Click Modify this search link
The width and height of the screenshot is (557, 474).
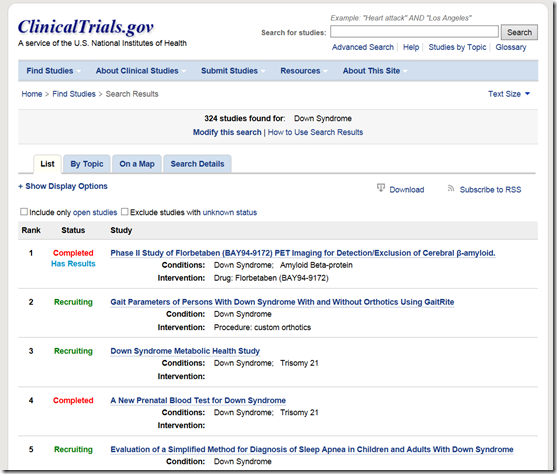(227, 132)
